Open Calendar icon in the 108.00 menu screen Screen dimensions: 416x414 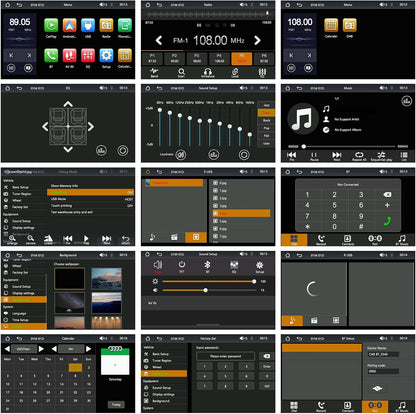tap(331, 25)
